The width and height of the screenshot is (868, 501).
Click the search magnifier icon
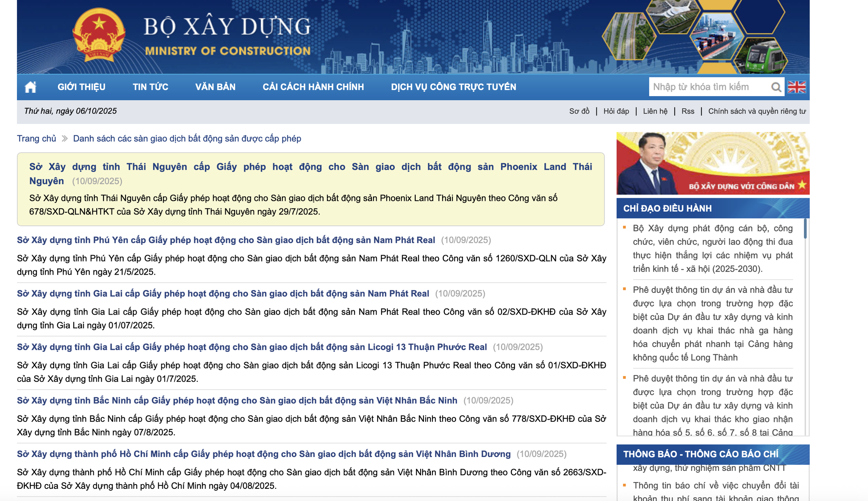click(x=776, y=87)
